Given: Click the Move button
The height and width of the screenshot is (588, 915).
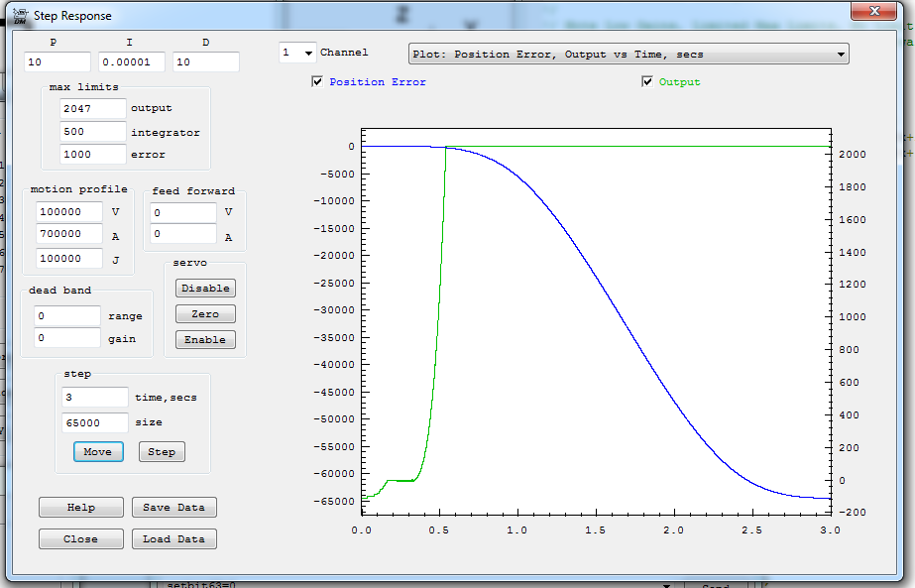Looking at the screenshot, I should coord(97,452).
